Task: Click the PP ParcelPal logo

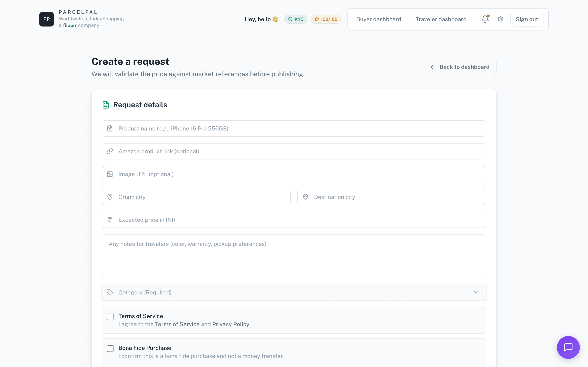Action: pyautogui.click(x=46, y=19)
